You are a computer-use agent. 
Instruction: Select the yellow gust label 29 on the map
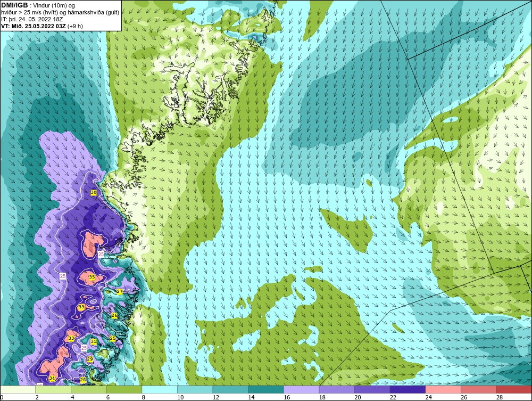coord(90,359)
